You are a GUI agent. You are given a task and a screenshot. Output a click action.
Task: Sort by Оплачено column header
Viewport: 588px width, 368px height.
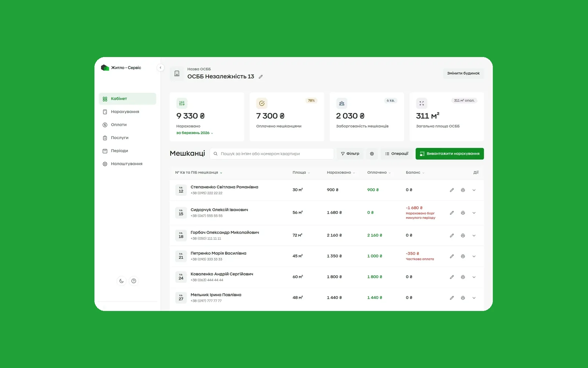[x=379, y=173]
